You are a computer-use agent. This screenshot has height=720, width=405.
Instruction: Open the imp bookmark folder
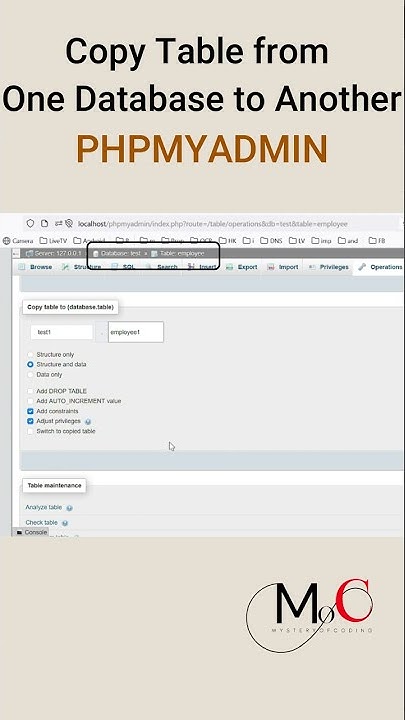321,241
